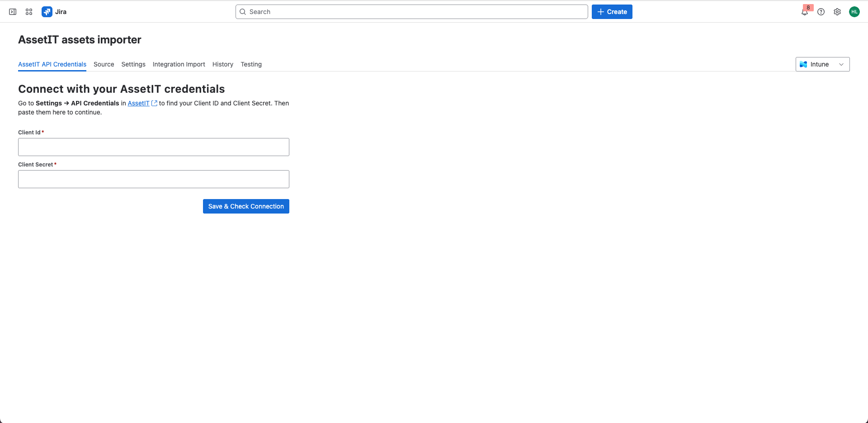Viewport: 868px width, 423px height.
Task: Click the Jira logo icon
Action: tap(47, 12)
